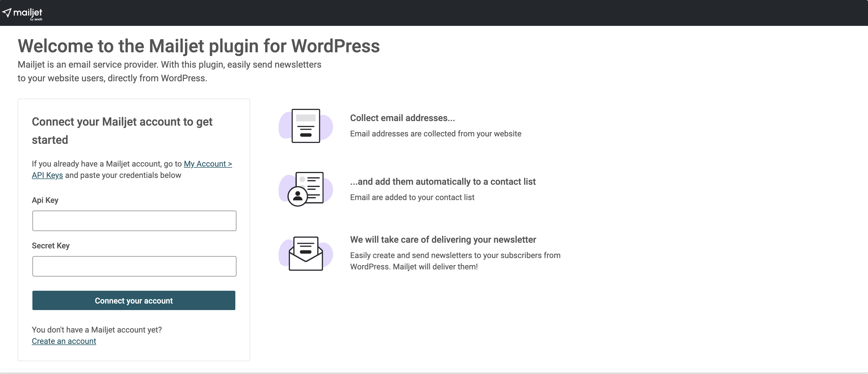Click the Api Key field label
Image resolution: width=868 pixels, height=374 pixels.
click(x=45, y=200)
